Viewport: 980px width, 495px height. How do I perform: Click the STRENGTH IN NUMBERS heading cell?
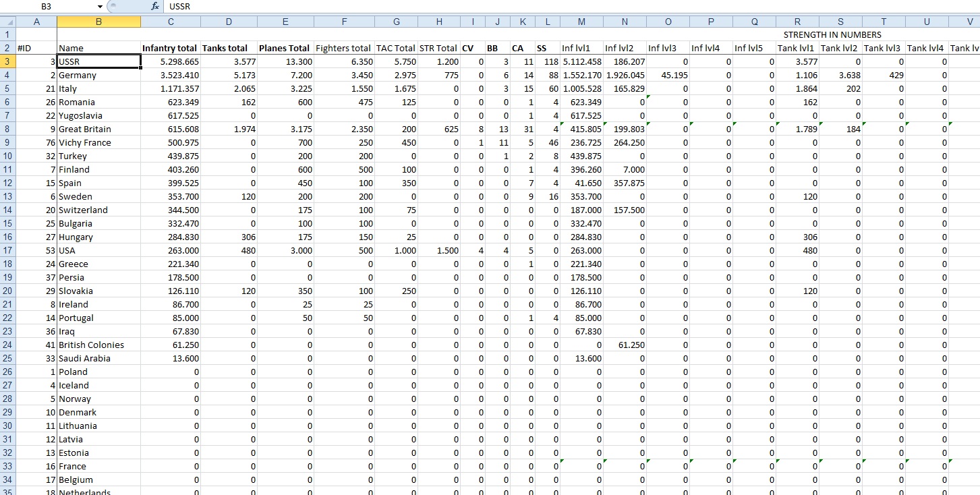tap(832, 34)
